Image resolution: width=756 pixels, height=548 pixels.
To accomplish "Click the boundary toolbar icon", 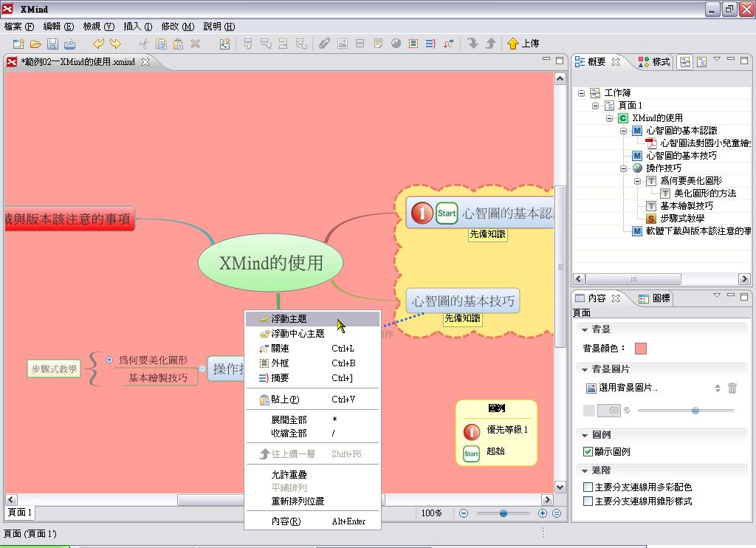I will pyautogui.click(x=413, y=44).
